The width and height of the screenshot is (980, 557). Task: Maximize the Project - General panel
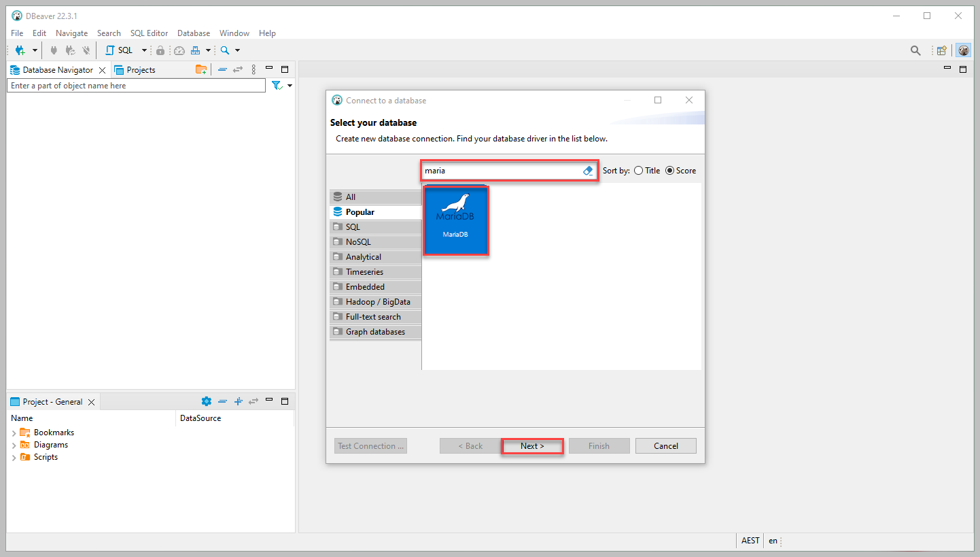pos(285,401)
